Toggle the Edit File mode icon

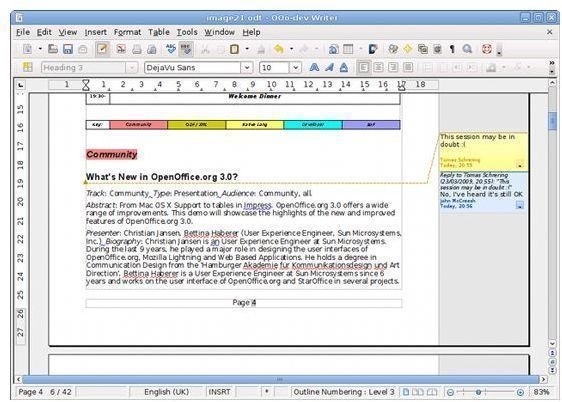pos(102,49)
